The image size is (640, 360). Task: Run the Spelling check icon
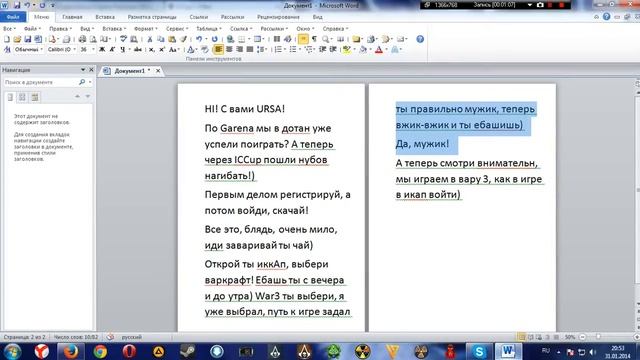coord(123,39)
